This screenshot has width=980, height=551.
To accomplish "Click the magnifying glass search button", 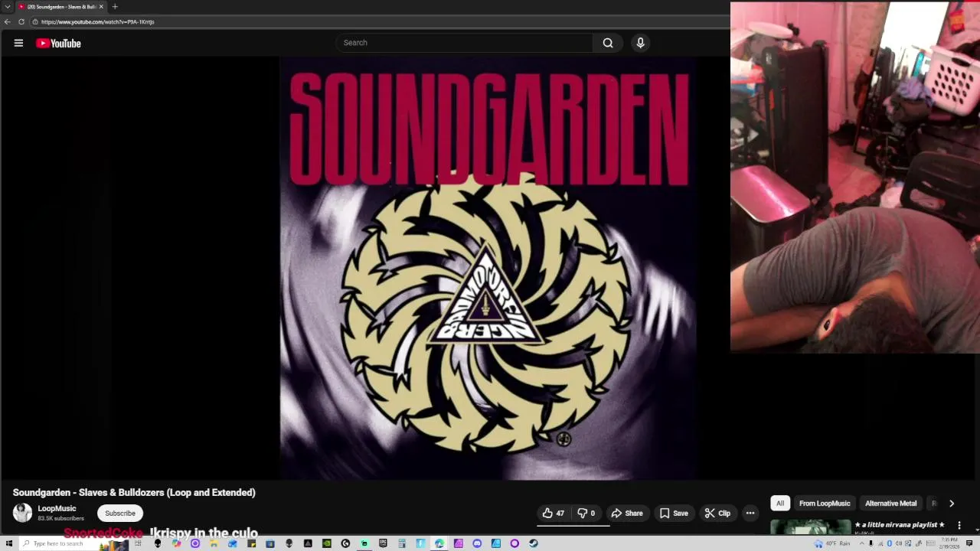I will (x=608, y=43).
